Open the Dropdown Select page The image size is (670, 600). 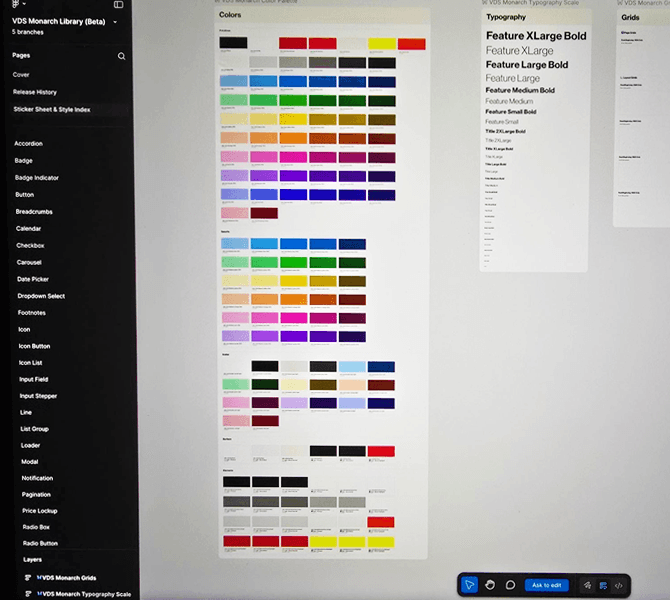pos(41,296)
